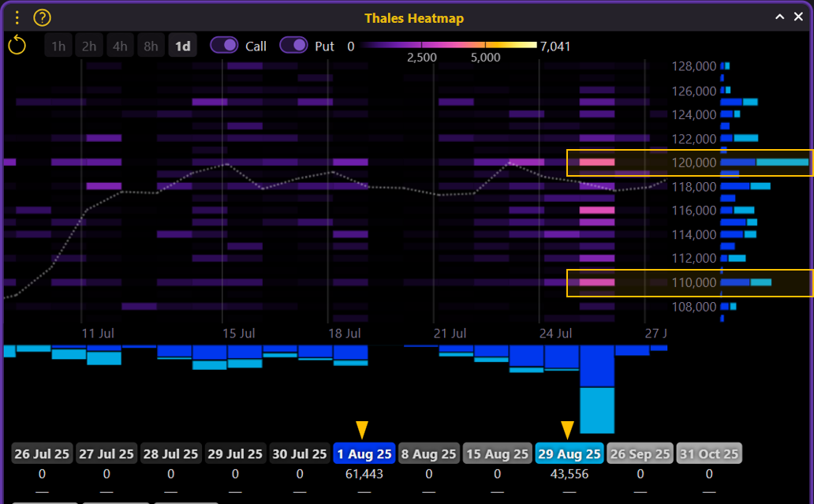
Task: Click the 118,000 strike label
Action: 694,187
